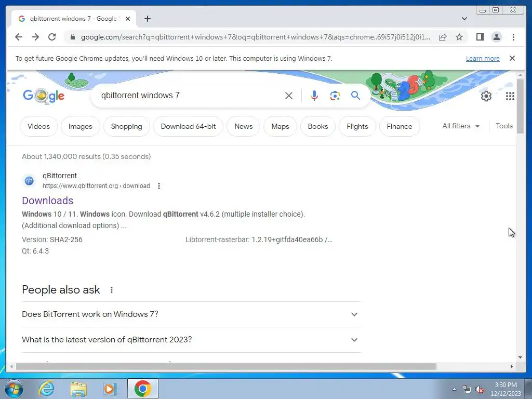Image resolution: width=532 pixels, height=399 pixels.
Task: Switch to Shopping results
Action: (x=127, y=126)
